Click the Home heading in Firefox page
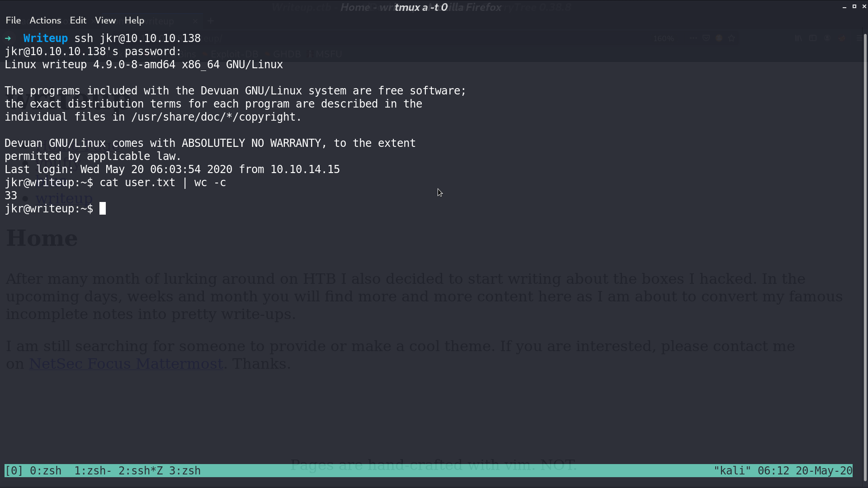 (x=42, y=238)
